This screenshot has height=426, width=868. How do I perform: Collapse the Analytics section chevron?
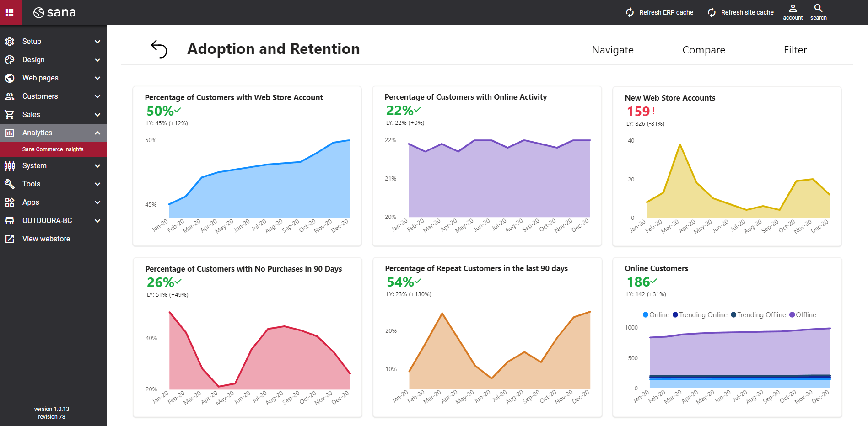coord(97,133)
